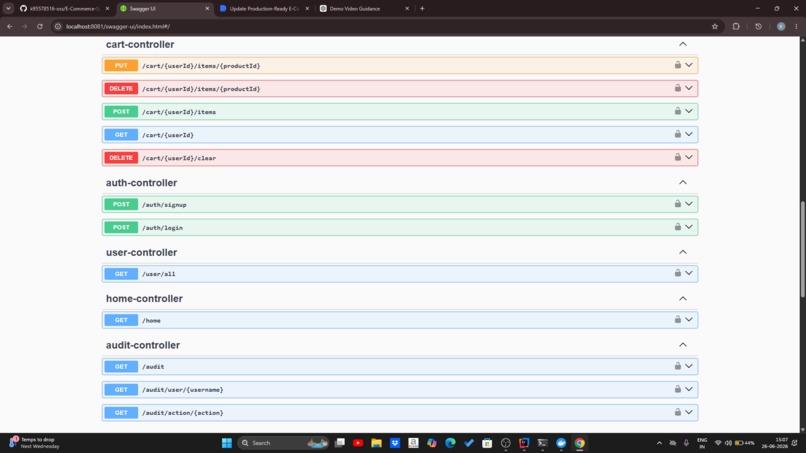Click the lock icon on DELETE /cart/{userId}/clear
Viewport: 806px width, 453px height.
(677, 157)
